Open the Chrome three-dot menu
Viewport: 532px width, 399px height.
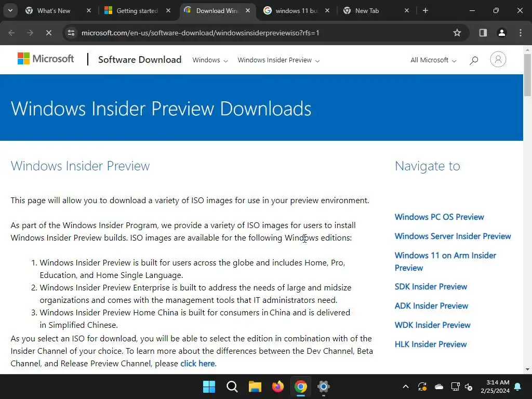pyautogui.click(x=521, y=33)
